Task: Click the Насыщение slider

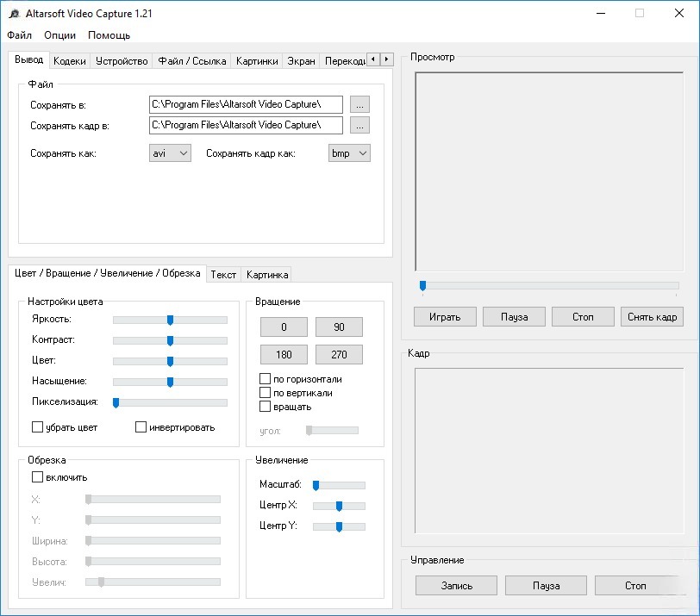Action: (x=170, y=382)
